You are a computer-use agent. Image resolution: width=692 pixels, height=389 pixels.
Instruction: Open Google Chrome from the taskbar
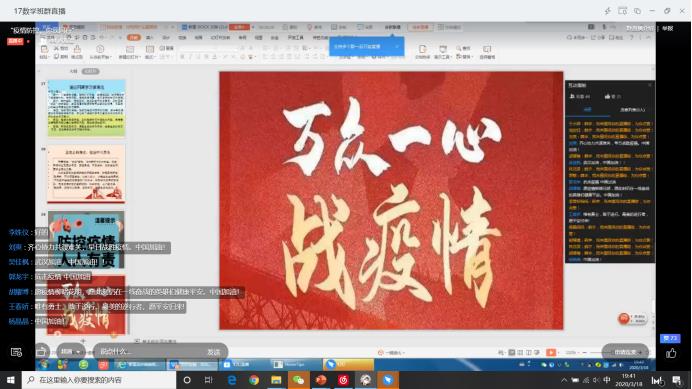pyautogui.click(x=254, y=380)
